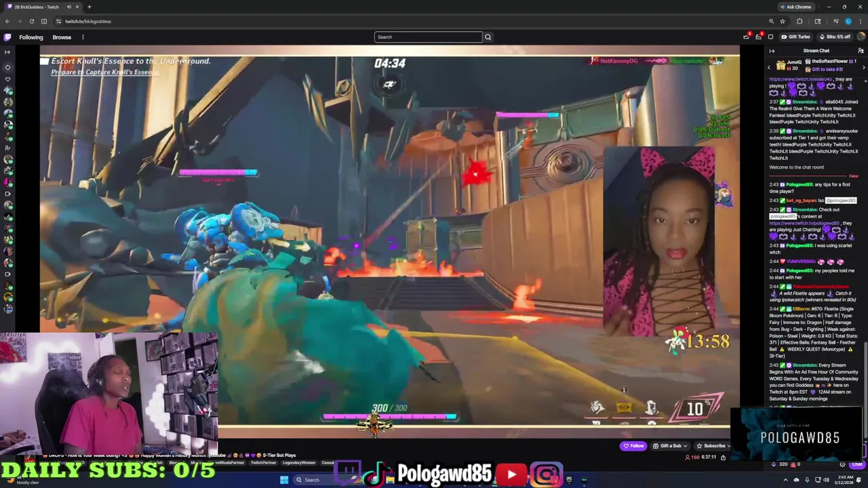Viewport: 868px width, 488px height.
Task: Click the Gift Turbo button
Action: coord(795,37)
